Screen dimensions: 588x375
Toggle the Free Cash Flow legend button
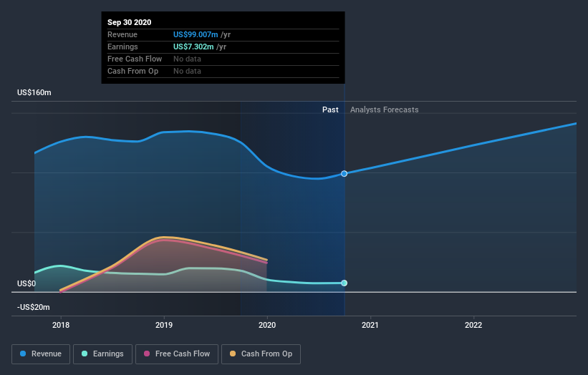coord(177,354)
